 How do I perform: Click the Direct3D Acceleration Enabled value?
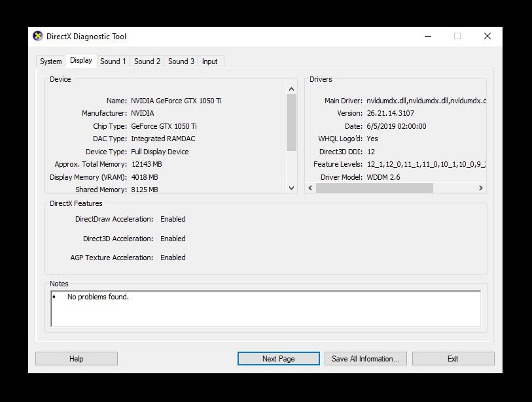pyautogui.click(x=173, y=239)
